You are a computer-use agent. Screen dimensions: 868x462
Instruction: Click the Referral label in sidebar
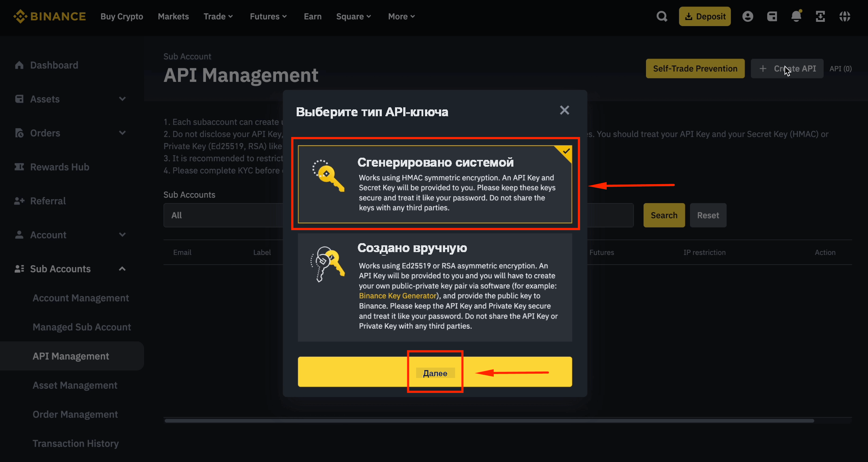48,201
